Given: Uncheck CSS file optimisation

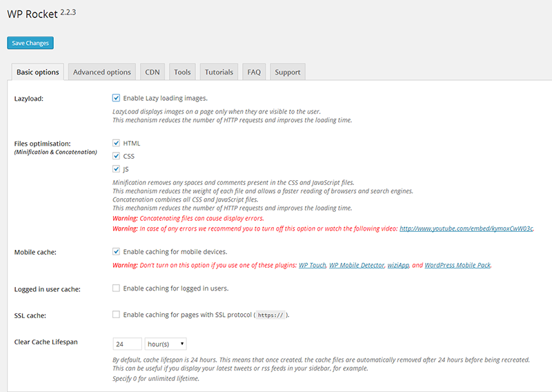Looking at the screenshot, I should click(116, 156).
